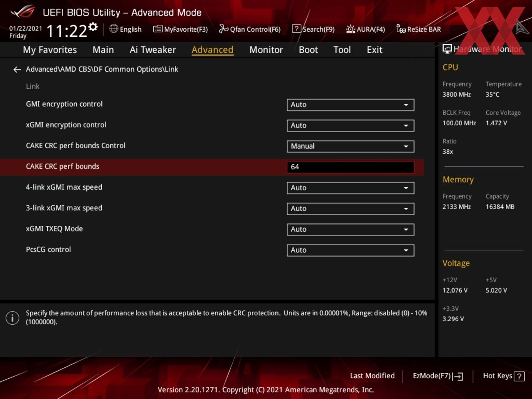Viewport: 532px width, 399px height.
Task: Select the Advanced tab
Action: (x=212, y=50)
